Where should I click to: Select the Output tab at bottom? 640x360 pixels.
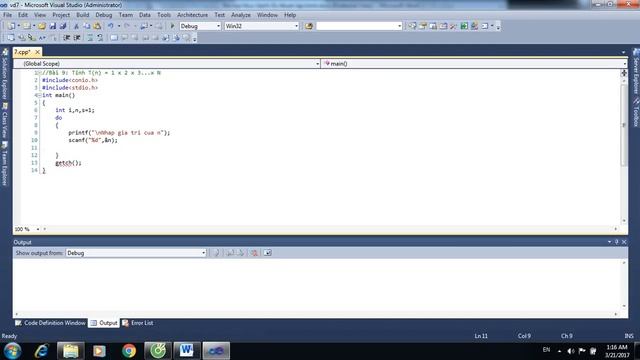(104, 323)
